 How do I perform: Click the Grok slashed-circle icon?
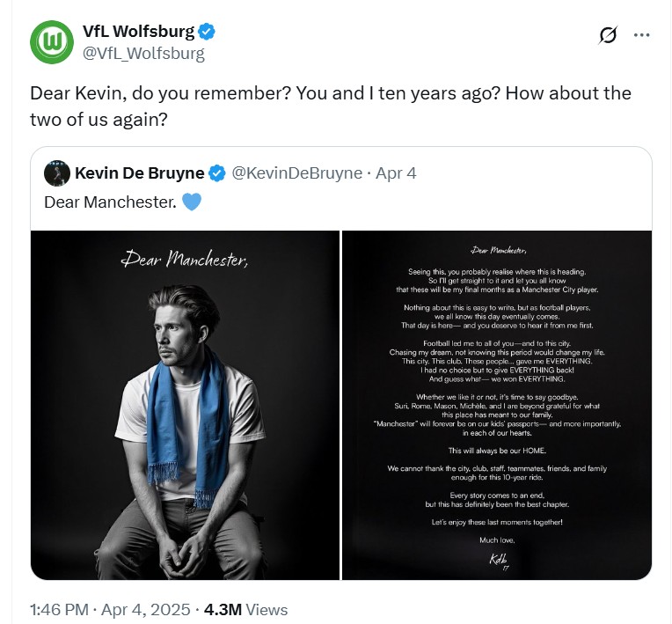(607, 35)
